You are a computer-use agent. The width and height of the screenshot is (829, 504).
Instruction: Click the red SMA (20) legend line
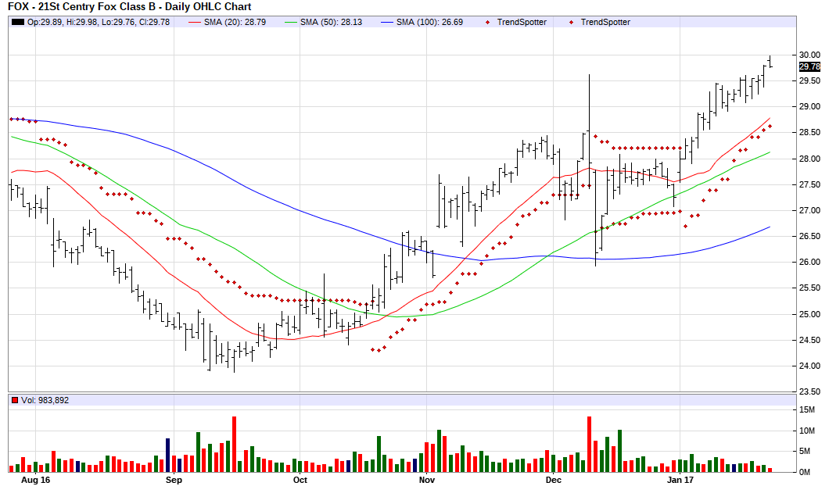[195, 22]
